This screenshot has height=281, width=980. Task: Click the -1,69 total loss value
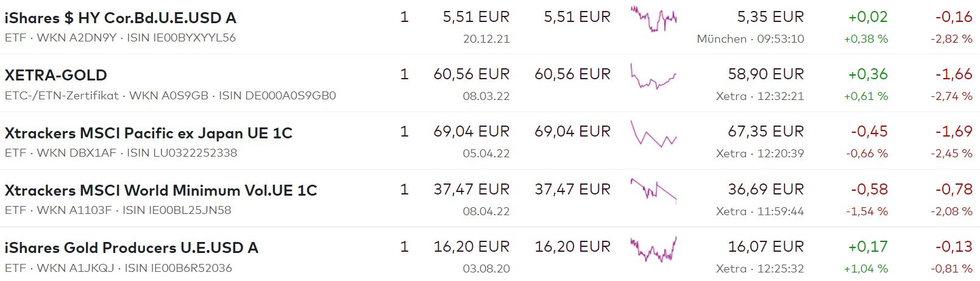click(954, 132)
